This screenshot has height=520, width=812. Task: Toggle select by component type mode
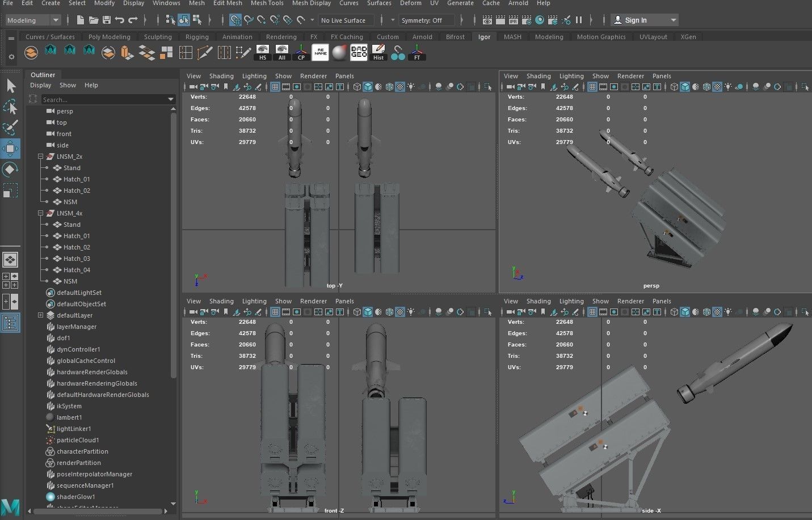(x=197, y=20)
